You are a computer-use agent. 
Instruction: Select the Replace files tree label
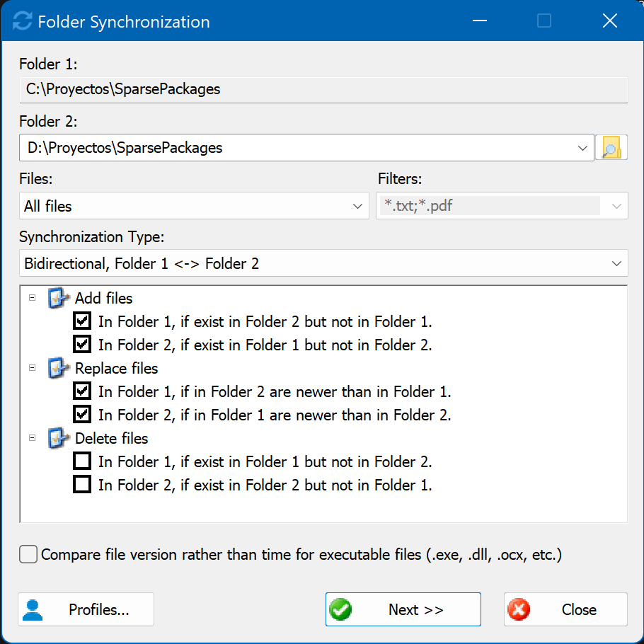[116, 369]
